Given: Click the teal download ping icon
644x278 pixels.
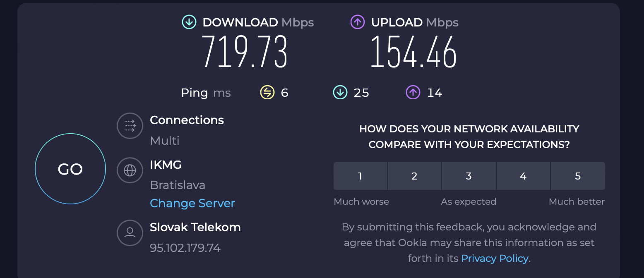Looking at the screenshot, I should (340, 93).
